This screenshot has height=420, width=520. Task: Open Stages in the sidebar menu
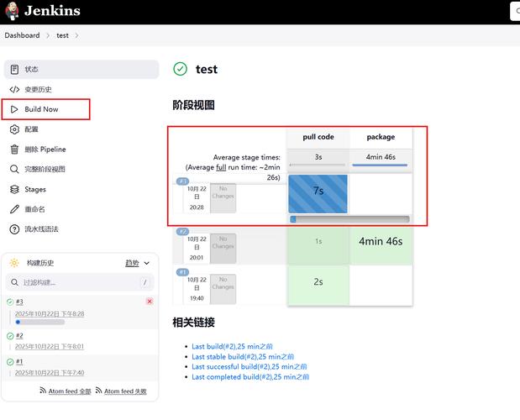click(x=35, y=189)
